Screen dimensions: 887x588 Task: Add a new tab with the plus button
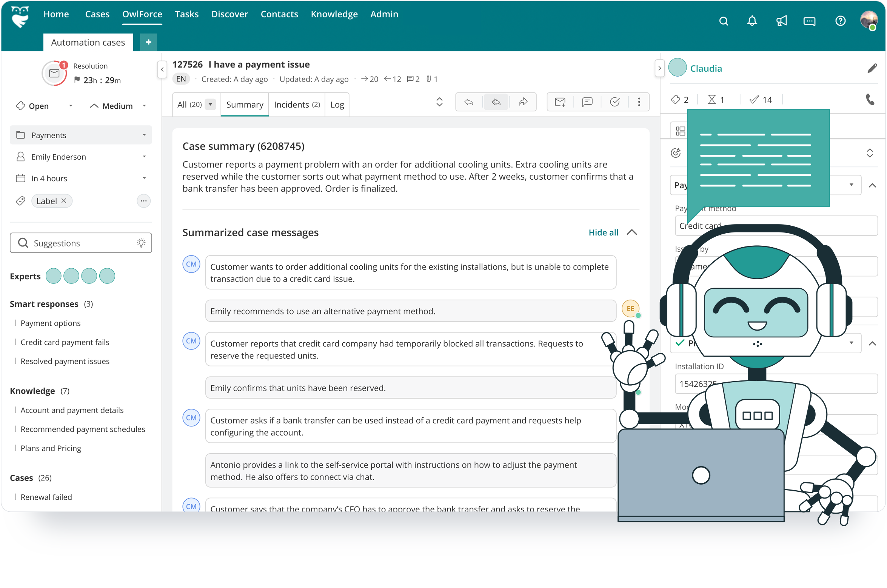click(148, 42)
